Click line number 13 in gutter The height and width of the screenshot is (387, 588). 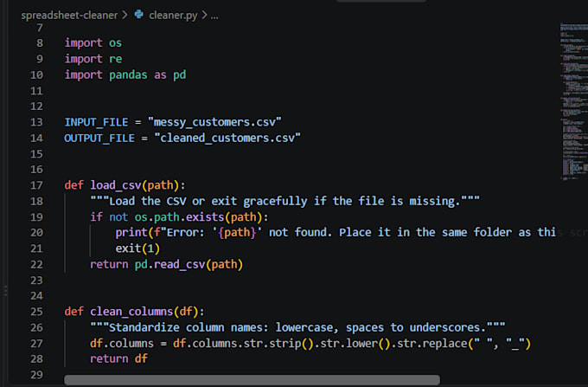36,122
